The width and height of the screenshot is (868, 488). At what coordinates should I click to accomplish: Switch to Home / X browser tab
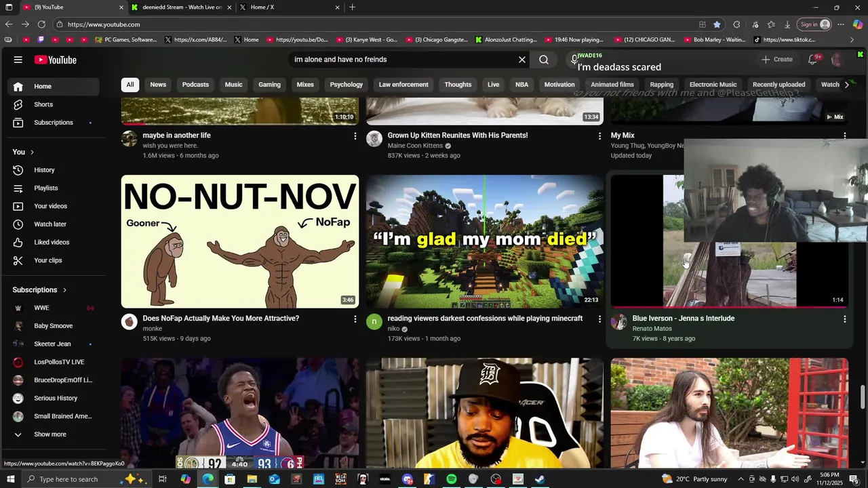pyautogui.click(x=290, y=7)
